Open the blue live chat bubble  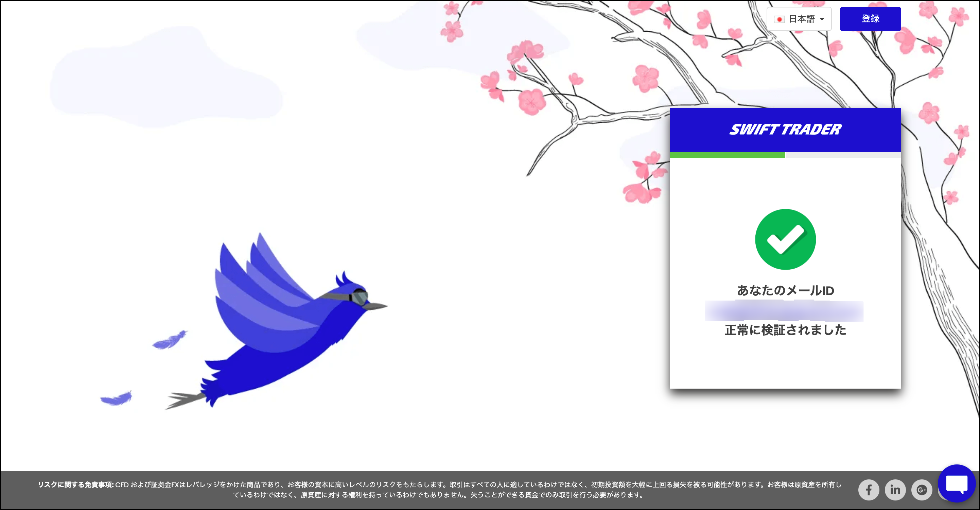[x=957, y=483]
